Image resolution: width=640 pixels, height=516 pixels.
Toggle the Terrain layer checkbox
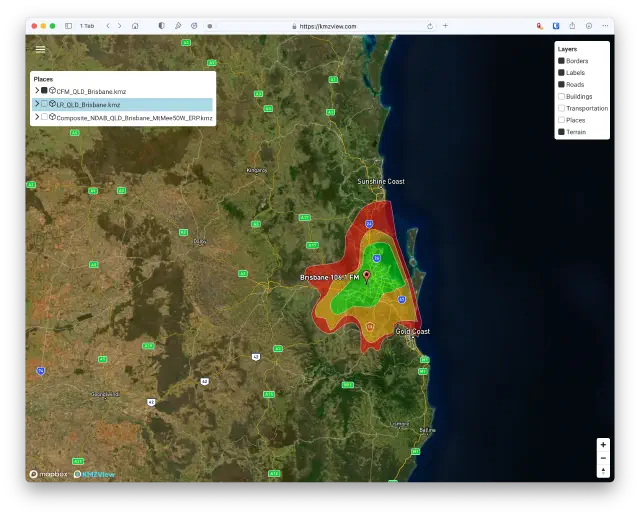pos(561,132)
